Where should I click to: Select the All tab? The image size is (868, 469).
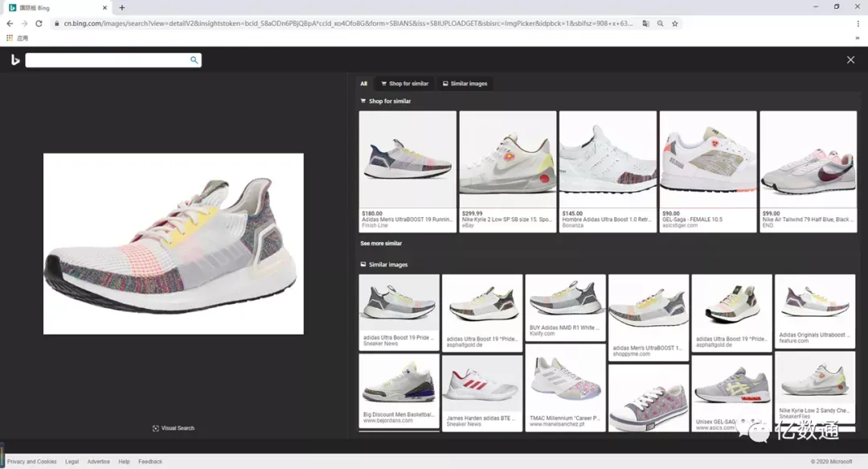tap(364, 84)
